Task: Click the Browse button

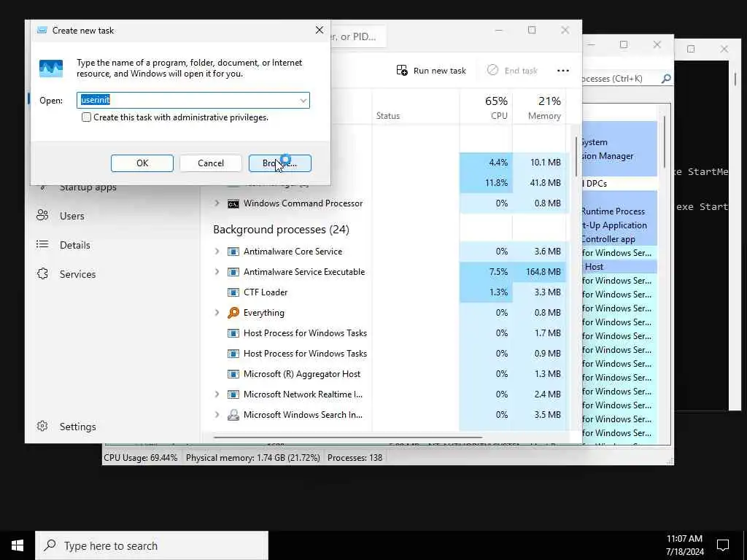Action: tap(279, 163)
